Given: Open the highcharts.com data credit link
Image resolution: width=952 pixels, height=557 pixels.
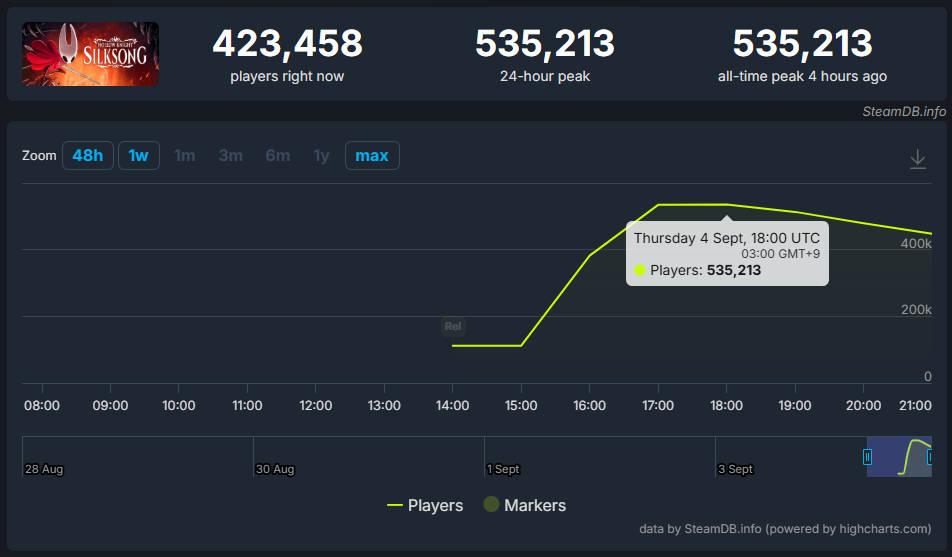Looking at the screenshot, I should [785, 528].
